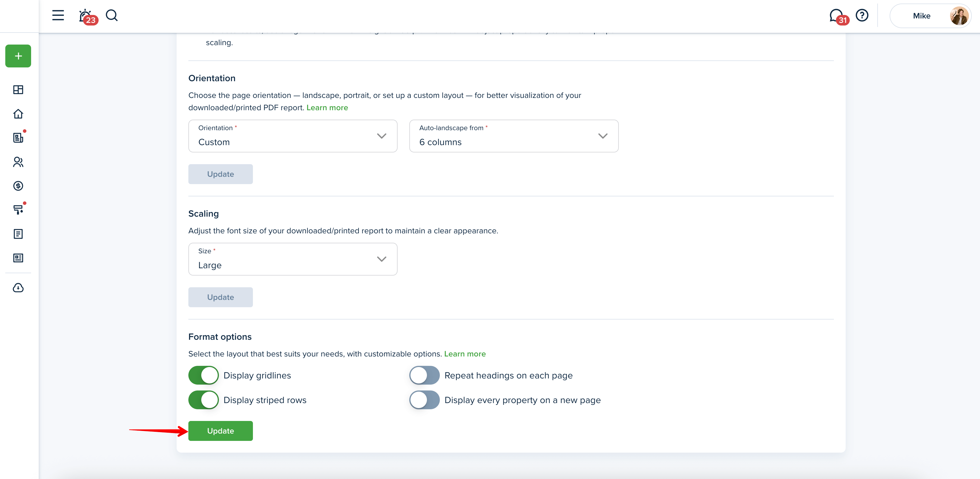Screen dimensions: 980x479
Task: Open the Auto-landscape from dropdown
Action: 513,136
